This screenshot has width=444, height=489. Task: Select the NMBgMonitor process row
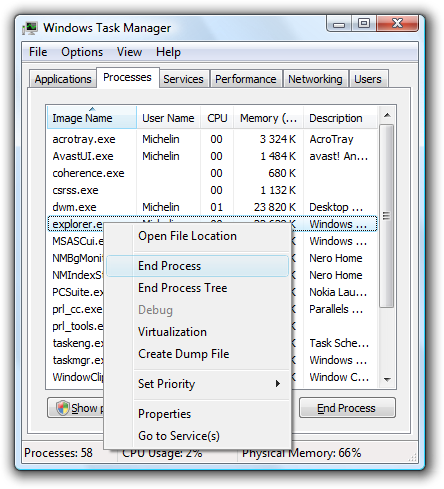(78, 258)
